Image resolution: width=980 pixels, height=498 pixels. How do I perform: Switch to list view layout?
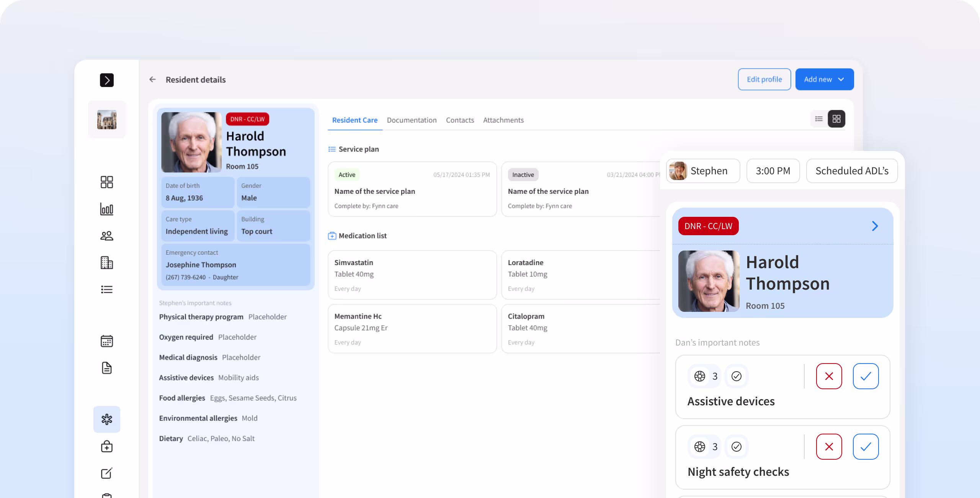coord(819,119)
